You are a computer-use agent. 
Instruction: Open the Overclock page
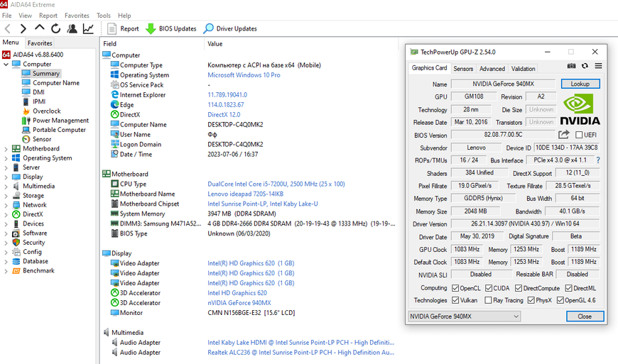coord(46,111)
